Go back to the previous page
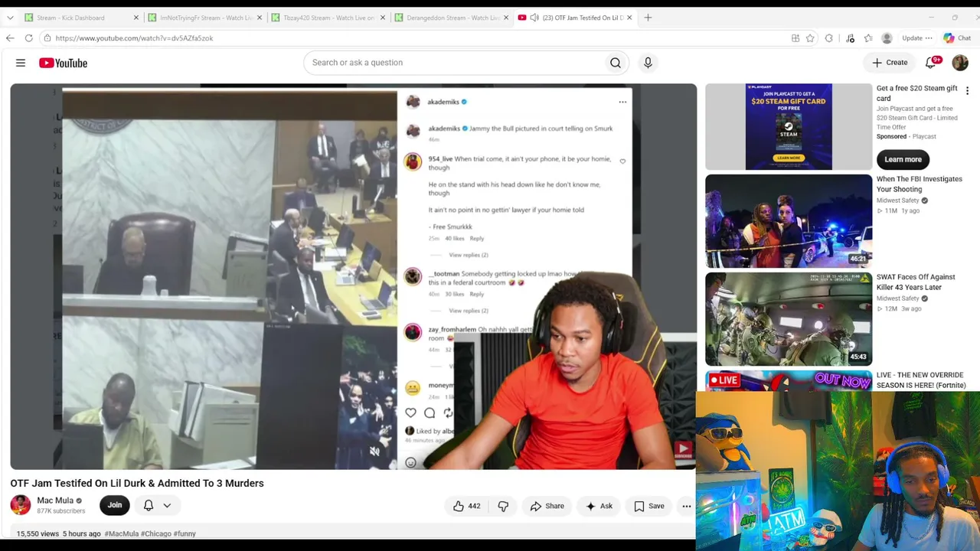 tap(10, 38)
